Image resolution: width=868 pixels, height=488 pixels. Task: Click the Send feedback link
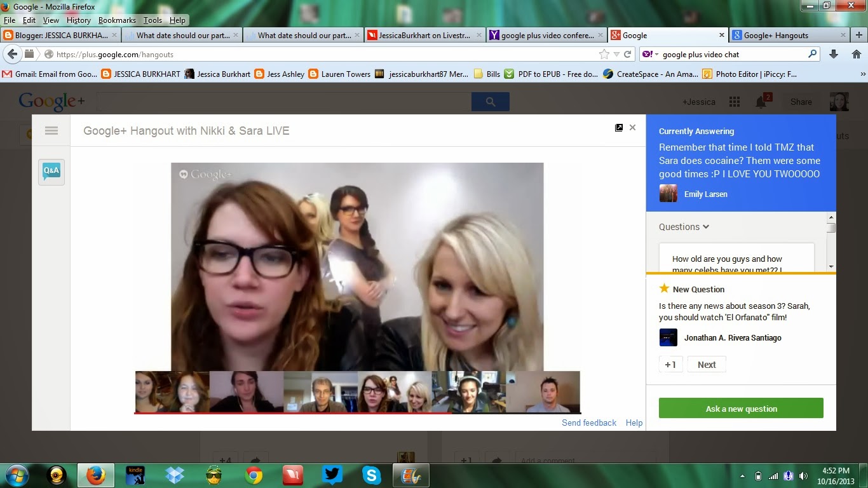[588, 423]
